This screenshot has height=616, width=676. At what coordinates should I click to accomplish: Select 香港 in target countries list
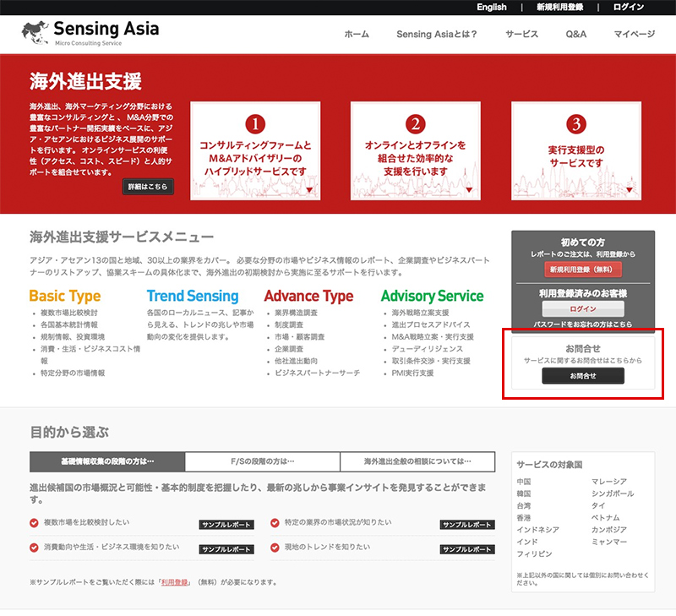click(x=524, y=518)
